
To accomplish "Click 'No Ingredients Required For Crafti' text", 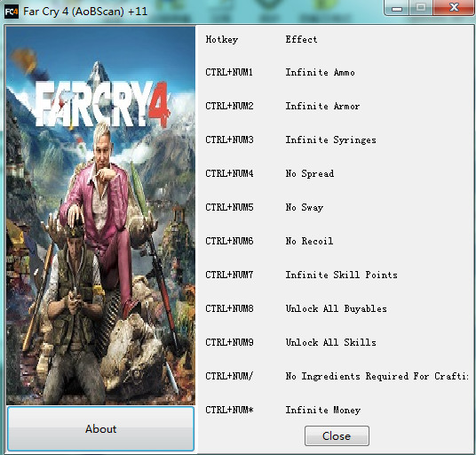I will [377, 376].
